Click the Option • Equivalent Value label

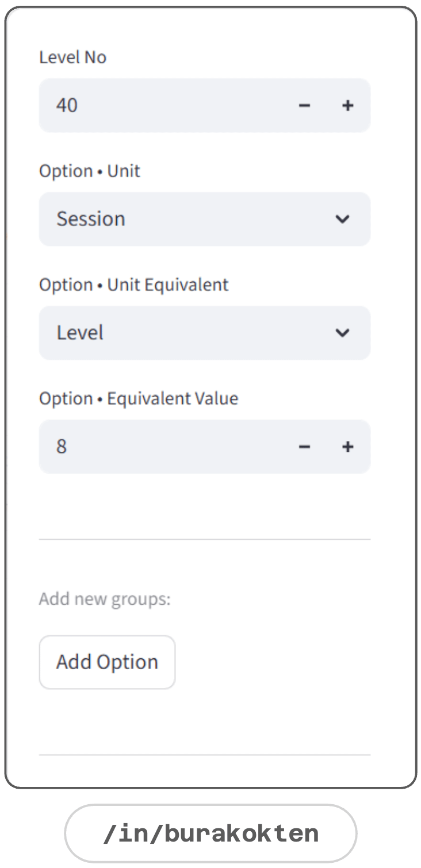coord(139,399)
